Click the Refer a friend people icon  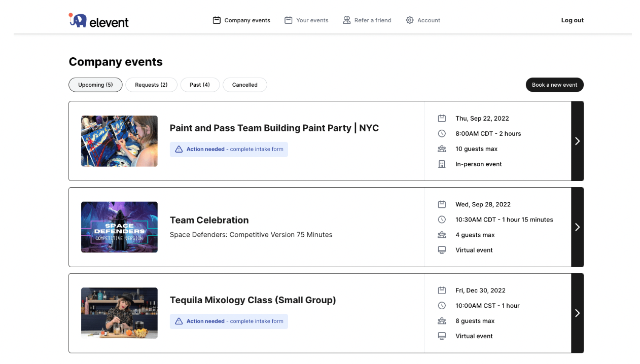pos(347,20)
